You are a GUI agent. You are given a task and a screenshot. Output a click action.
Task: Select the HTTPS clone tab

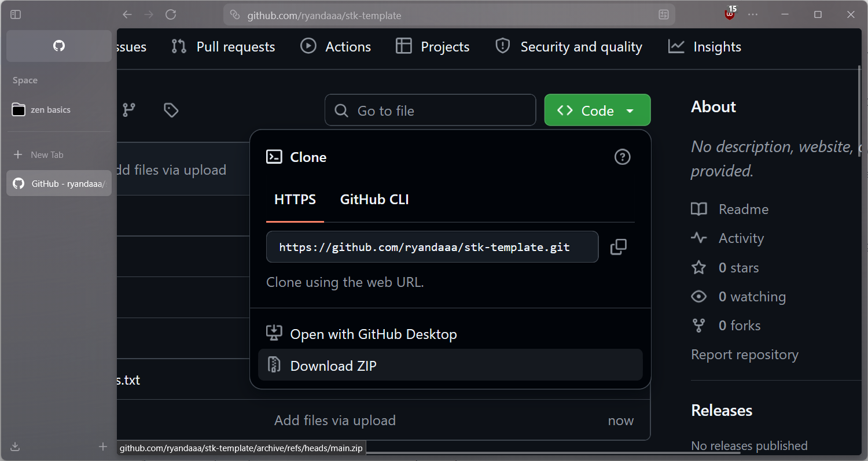[x=295, y=200]
